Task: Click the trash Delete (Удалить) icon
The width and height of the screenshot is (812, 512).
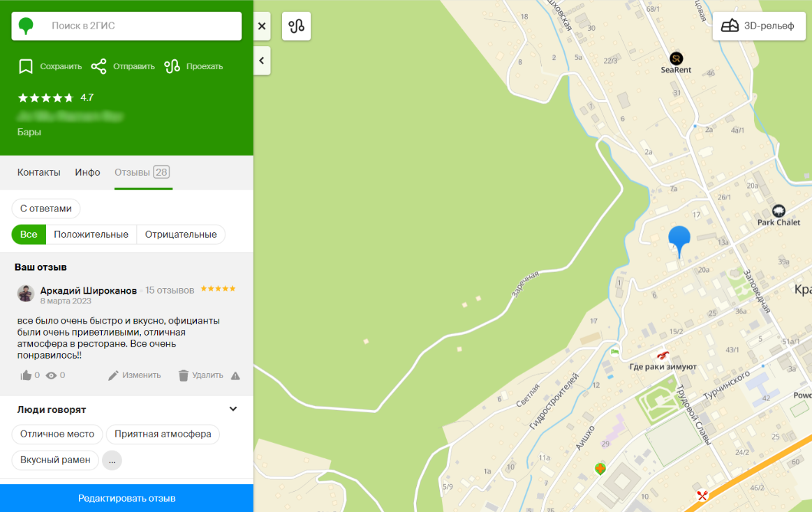Action: coord(184,375)
